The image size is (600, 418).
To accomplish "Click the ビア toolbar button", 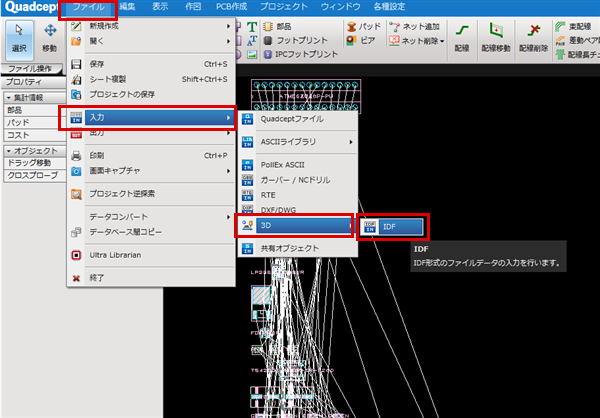I will (360, 40).
